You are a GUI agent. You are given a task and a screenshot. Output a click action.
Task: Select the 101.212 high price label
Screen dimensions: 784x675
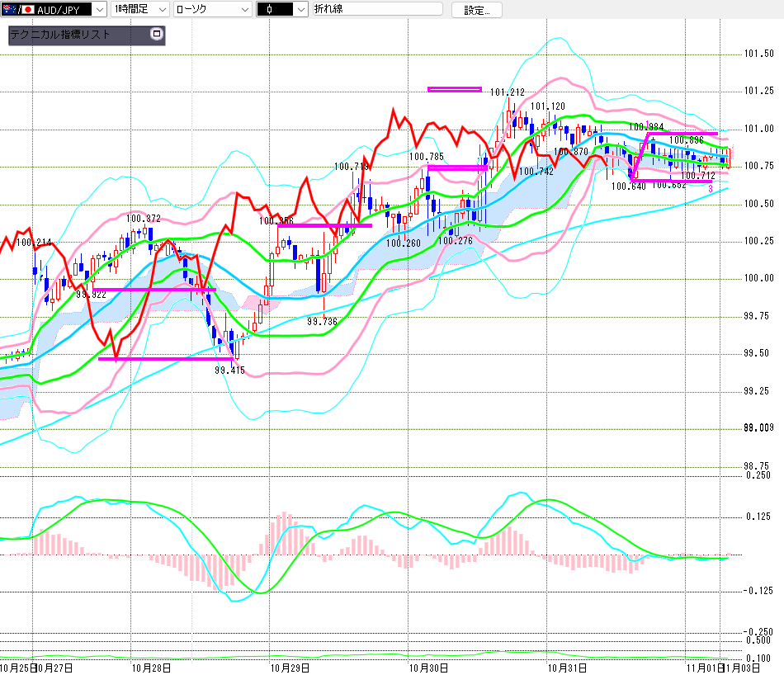tap(507, 92)
